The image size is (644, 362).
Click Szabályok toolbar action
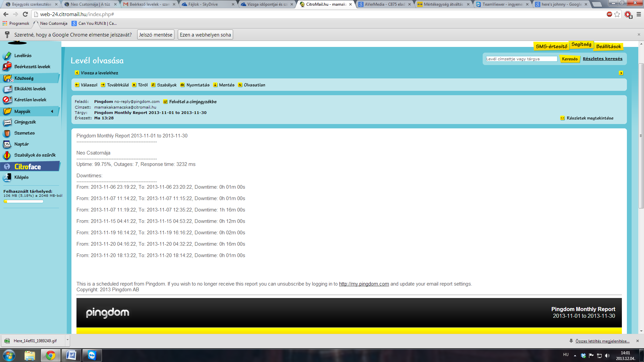pyautogui.click(x=164, y=85)
